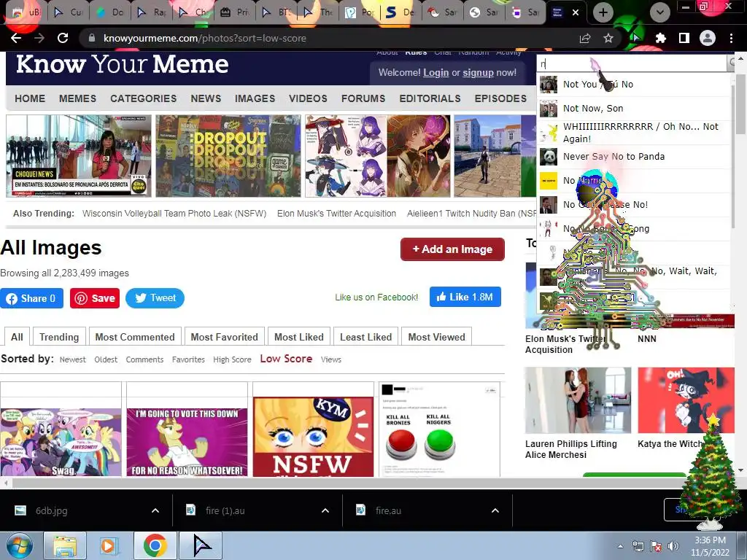Open the DROPOUT trending thumbnail
This screenshot has height=560, width=747.
click(228, 156)
